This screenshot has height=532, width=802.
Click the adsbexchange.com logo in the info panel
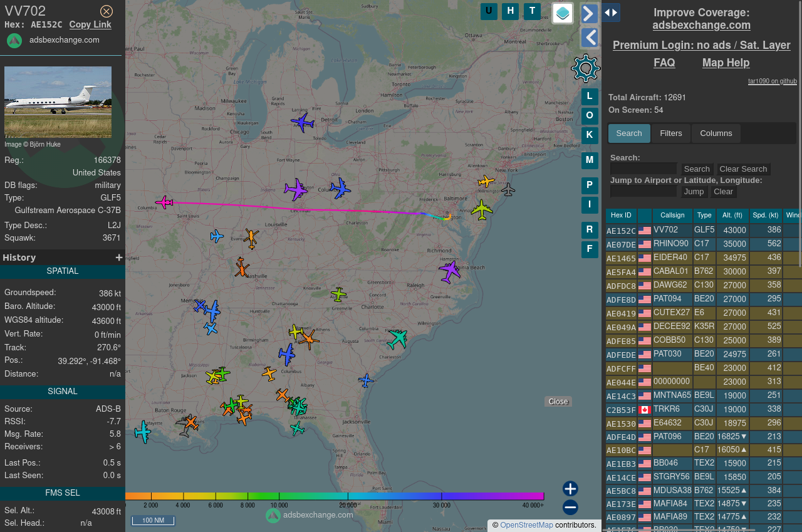pos(14,41)
